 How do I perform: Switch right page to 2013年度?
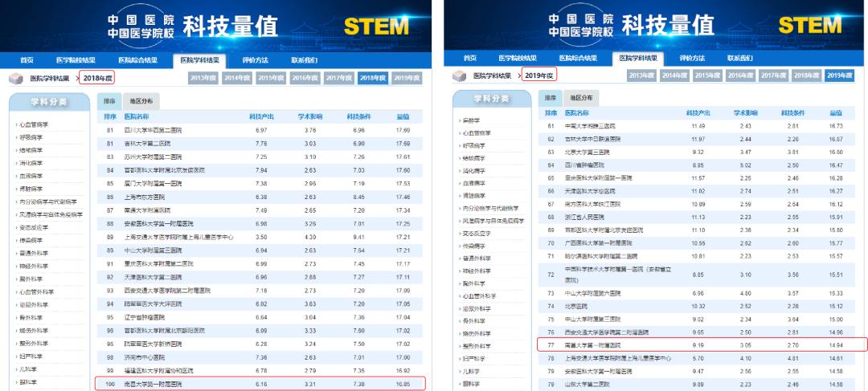coord(641,75)
